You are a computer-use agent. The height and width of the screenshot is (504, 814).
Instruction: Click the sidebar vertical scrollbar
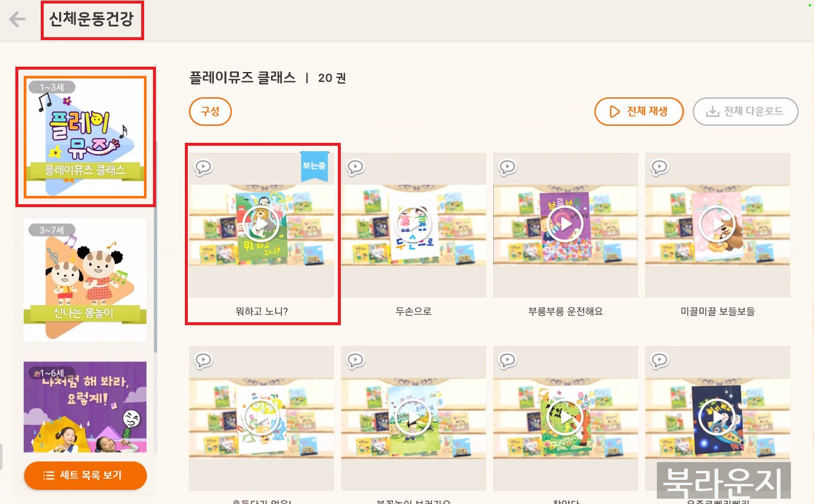[x=155, y=247]
